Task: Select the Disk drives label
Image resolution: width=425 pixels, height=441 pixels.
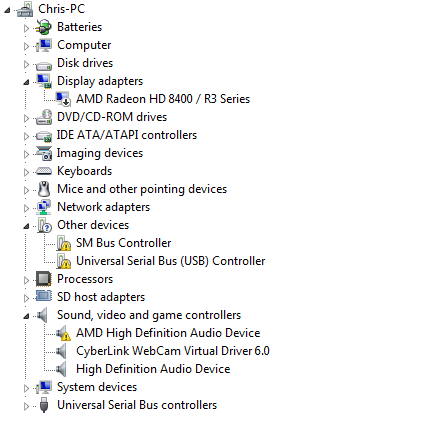Action: (x=85, y=63)
